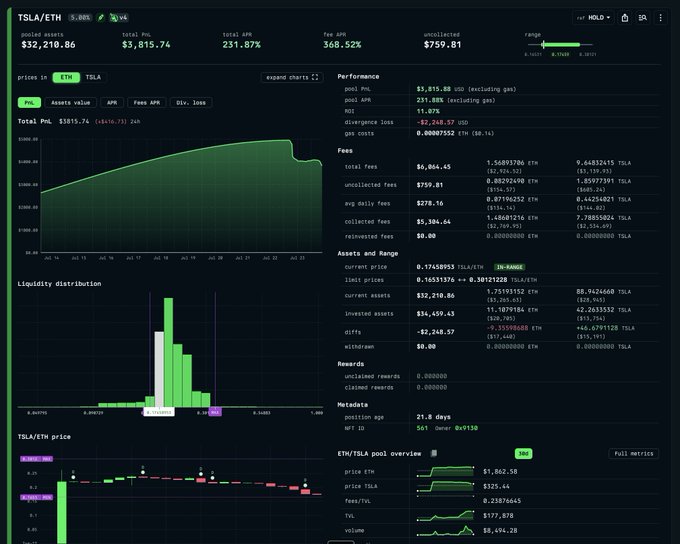Click the total APR value 231.87%
Image resolution: width=680 pixels, height=544 pixels.
pyautogui.click(x=242, y=44)
